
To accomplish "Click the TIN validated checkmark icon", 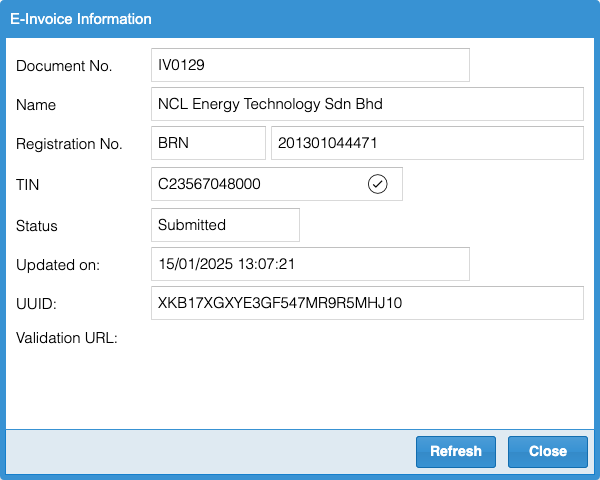I will coord(377,184).
